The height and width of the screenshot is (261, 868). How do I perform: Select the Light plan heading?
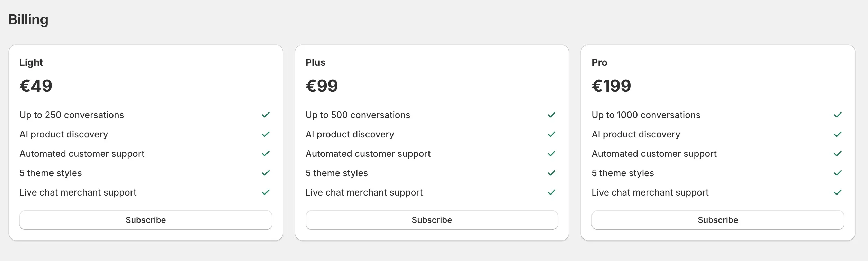point(31,62)
